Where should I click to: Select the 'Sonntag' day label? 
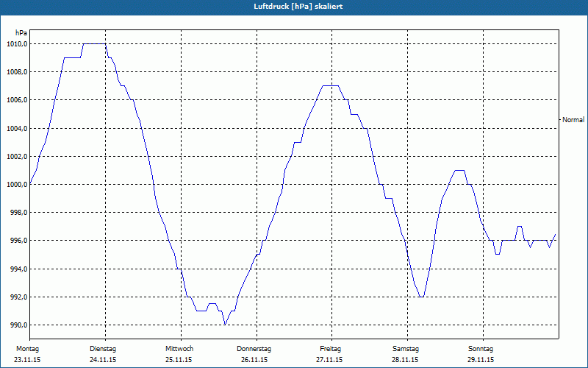coord(481,349)
